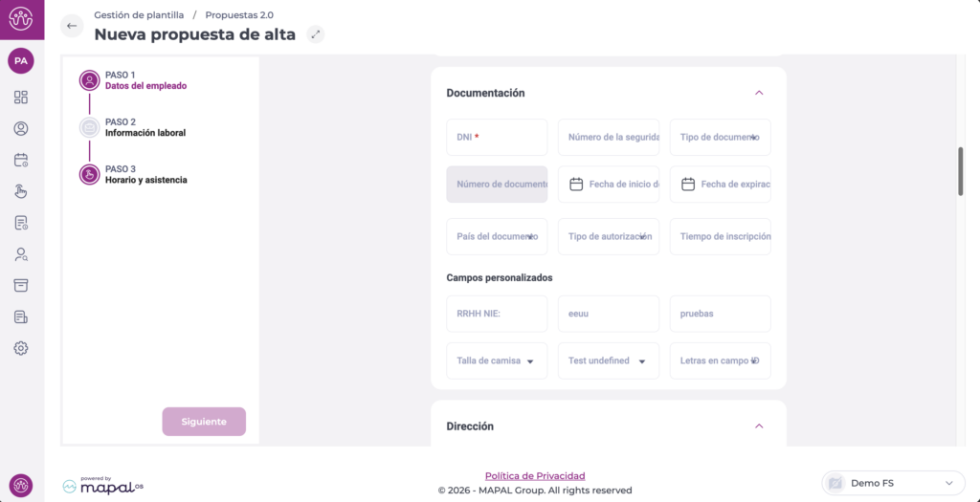This screenshot has width=980, height=502.
Task: Click the settings gear in sidebar
Action: click(21, 348)
